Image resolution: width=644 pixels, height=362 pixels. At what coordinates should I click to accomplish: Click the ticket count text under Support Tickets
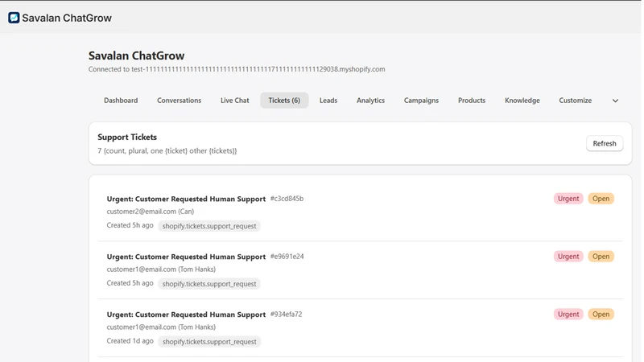[167, 151]
